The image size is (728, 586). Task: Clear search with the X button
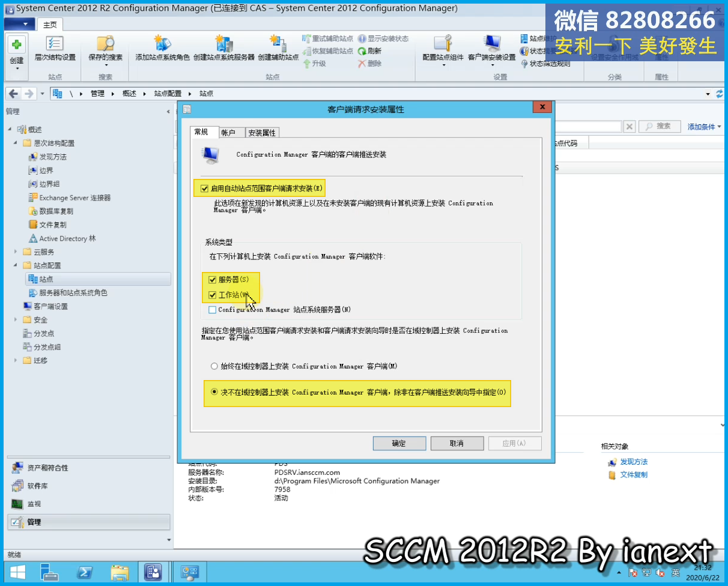pyautogui.click(x=629, y=126)
